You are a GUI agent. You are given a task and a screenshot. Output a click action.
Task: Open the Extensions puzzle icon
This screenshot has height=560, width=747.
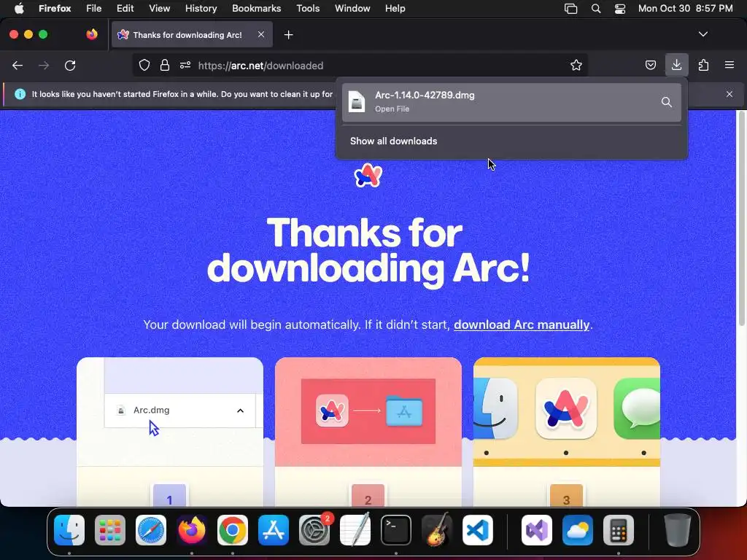pos(703,65)
